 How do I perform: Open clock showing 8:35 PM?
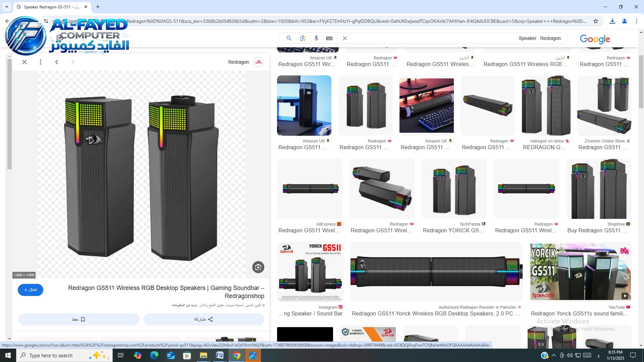[x=615, y=355]
